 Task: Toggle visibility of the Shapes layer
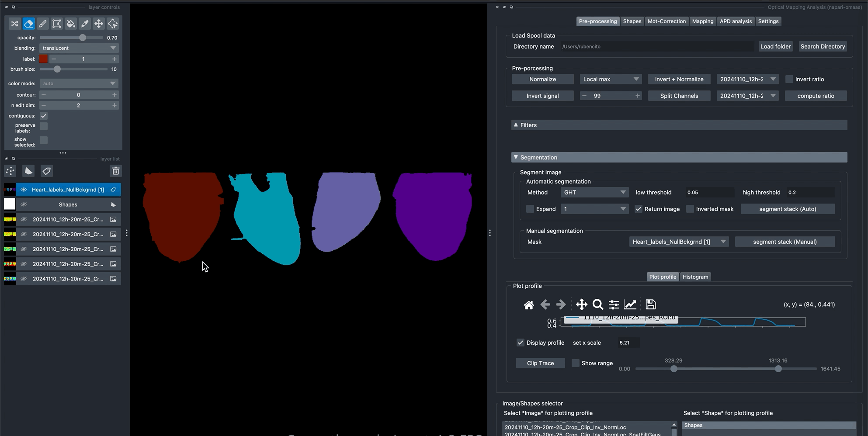pos(24,204)
